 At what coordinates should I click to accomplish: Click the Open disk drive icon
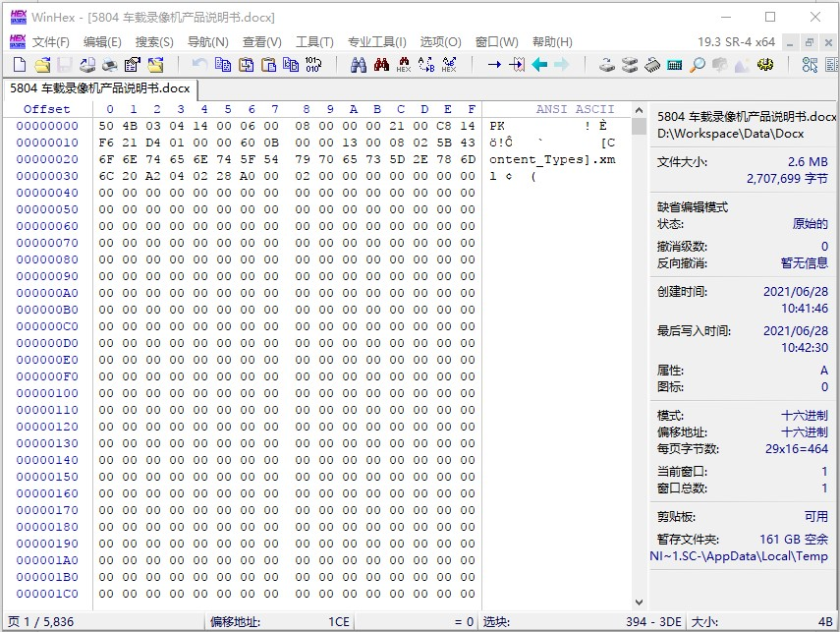point(607,65)
